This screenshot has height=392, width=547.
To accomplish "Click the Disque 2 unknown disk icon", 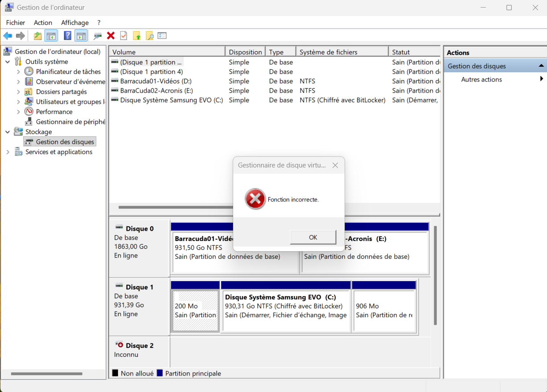I will coord(119,345).
